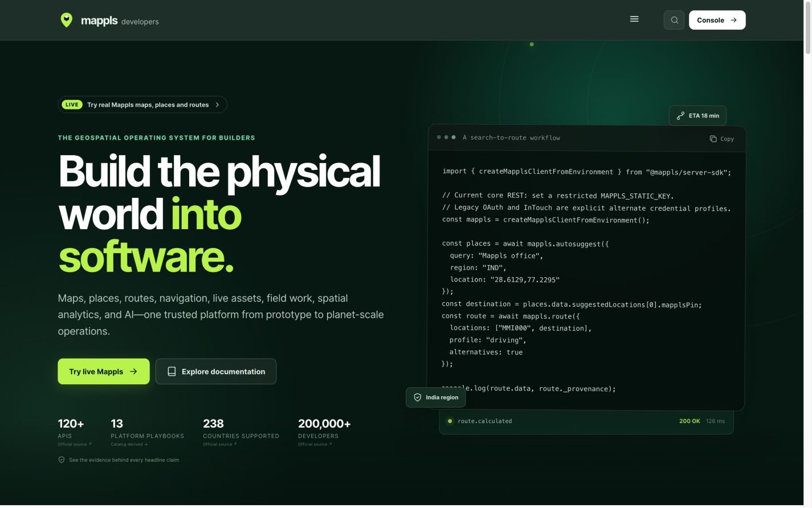Click the book icon on Explore documentation
Viewport: 812px width, 508px height.
pos(172,372)
